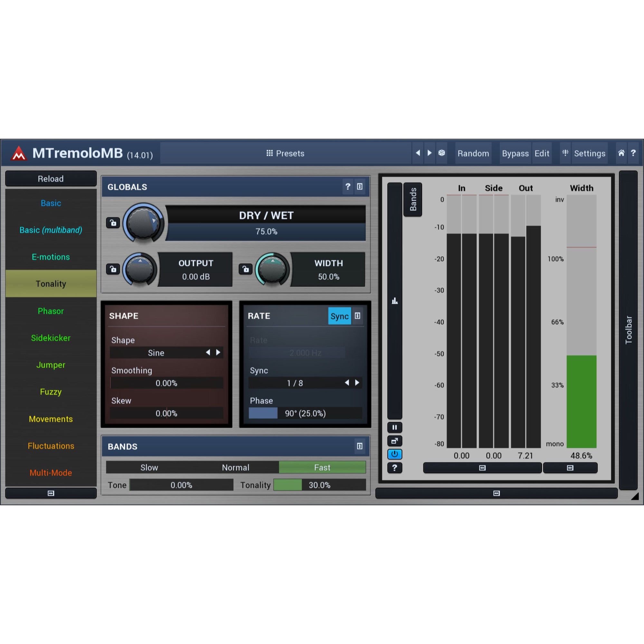This screenshot has height=644, width=644.
Task: Select previous Shape with the left arrow
Action: [208, 352]
